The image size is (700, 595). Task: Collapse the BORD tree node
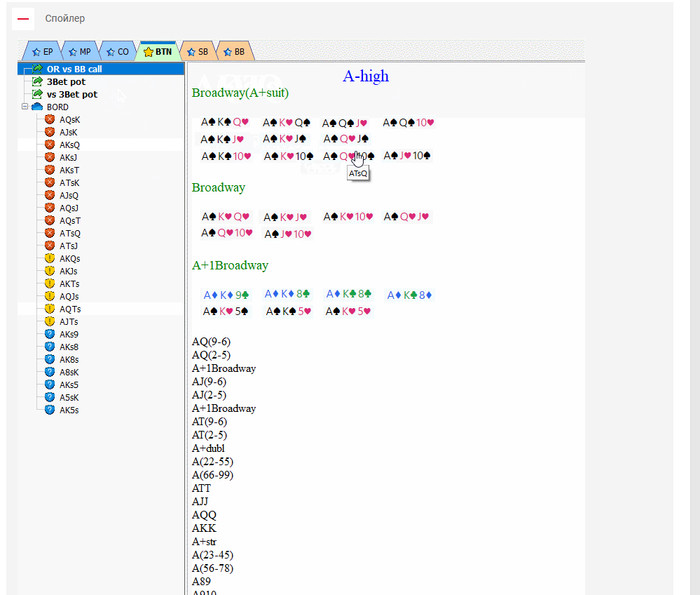click(24, 106)
